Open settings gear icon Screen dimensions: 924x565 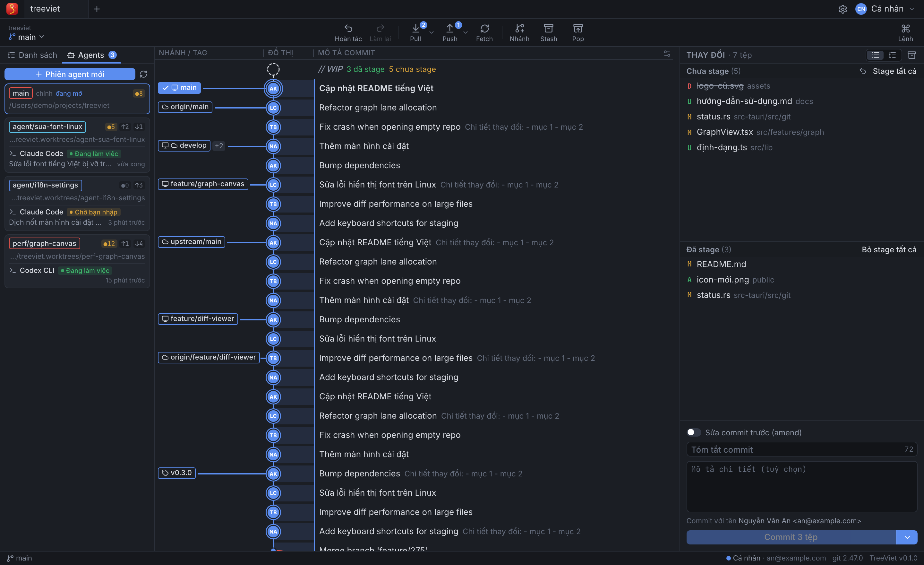(x=843, y=9)
